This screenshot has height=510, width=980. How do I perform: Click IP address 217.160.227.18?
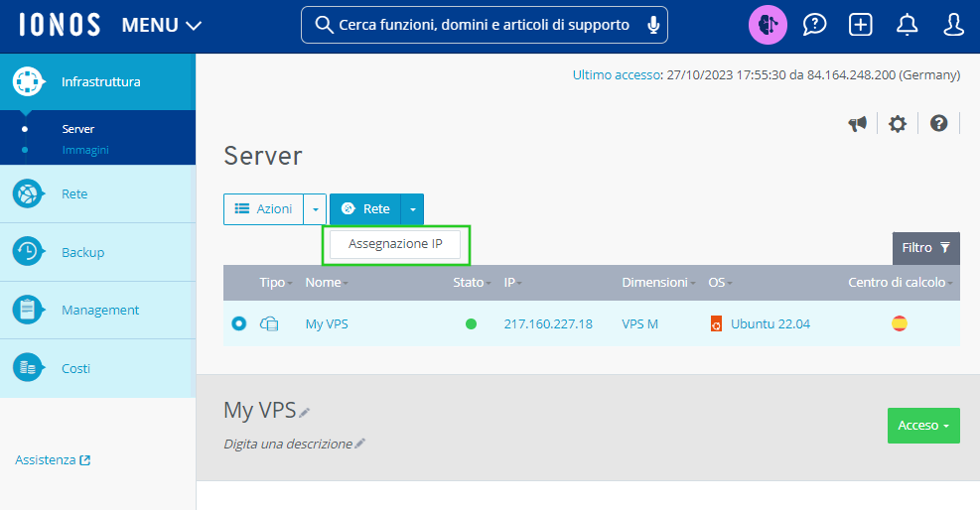pos(548,324)
